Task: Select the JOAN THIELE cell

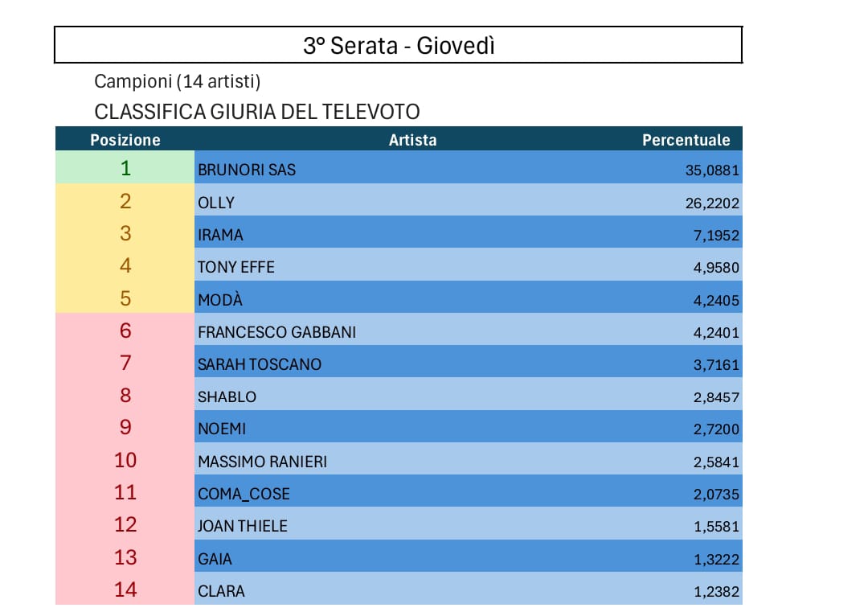Action: click(242, 526)
